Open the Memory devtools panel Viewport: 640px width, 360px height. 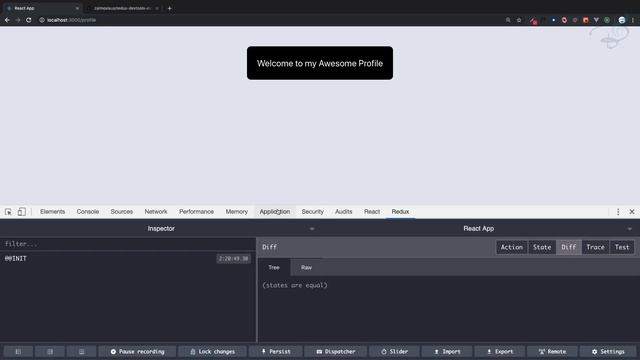click(x=237, y=211)
